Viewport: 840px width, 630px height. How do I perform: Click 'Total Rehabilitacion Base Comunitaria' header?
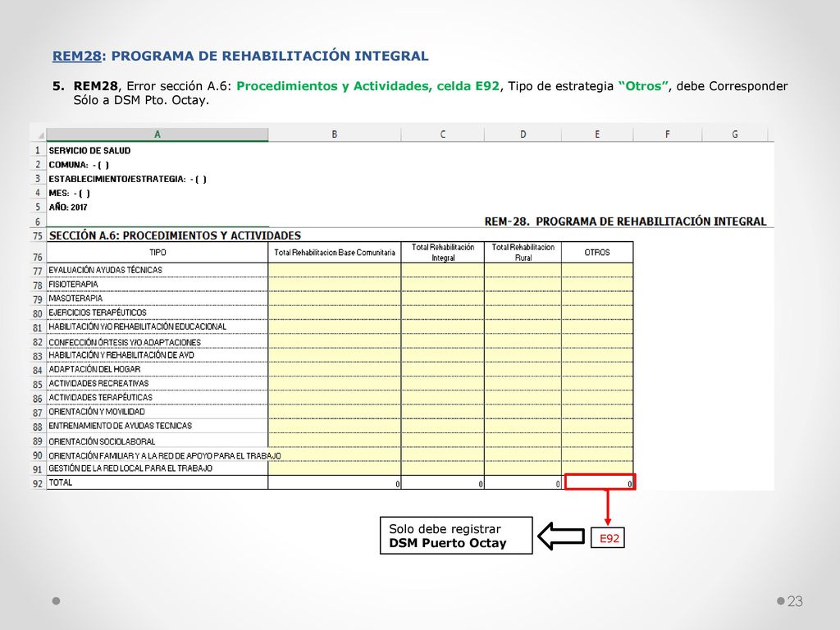point(335,253)
